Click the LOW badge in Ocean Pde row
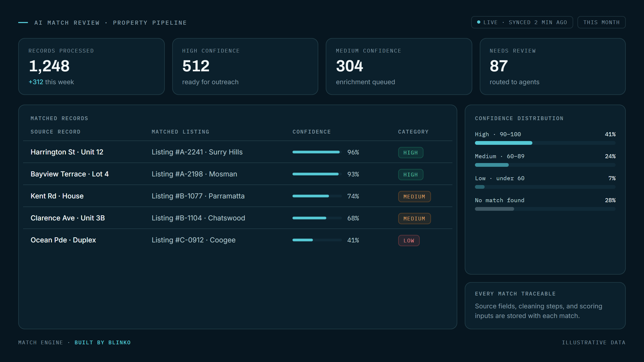 [x=409, y=241]
